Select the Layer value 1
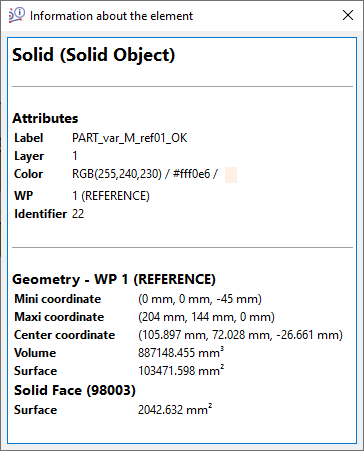Screen dimensions: 364x451 pyautogui.click(x=75, y=156)
